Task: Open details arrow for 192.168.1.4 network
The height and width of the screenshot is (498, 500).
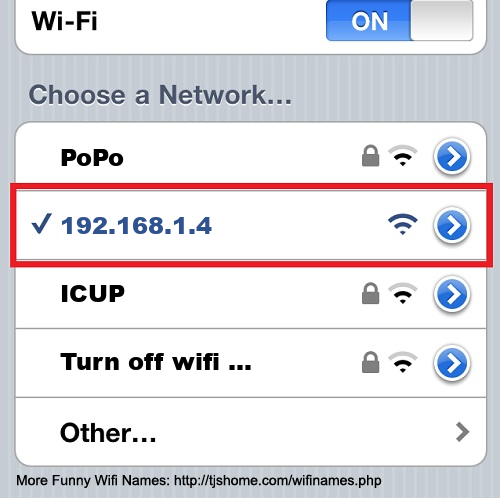Action: coord(452,225)
